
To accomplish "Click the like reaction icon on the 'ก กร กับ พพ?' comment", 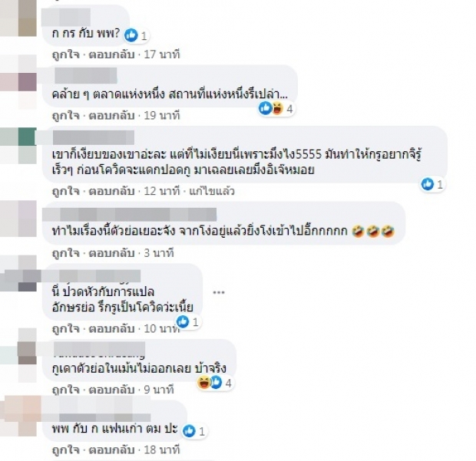I will point(131,35).
